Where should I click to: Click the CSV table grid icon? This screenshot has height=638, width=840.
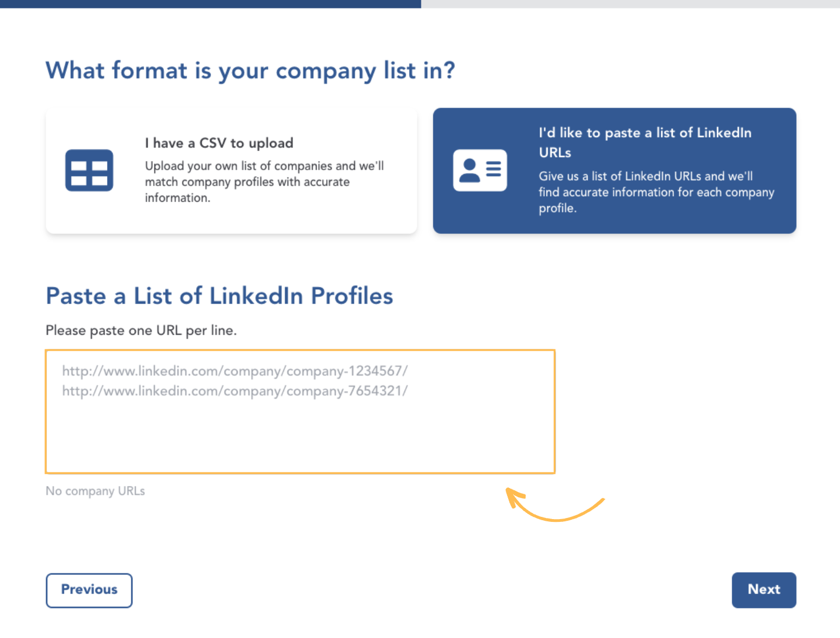point(89,170)
